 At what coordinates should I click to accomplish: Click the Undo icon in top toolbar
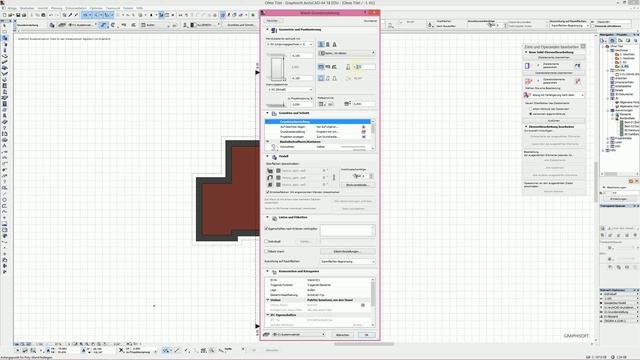click(x=51, y=15)
